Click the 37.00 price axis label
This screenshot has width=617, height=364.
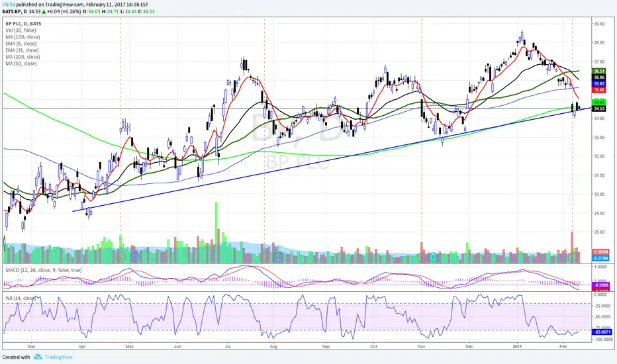click(599, 62)
